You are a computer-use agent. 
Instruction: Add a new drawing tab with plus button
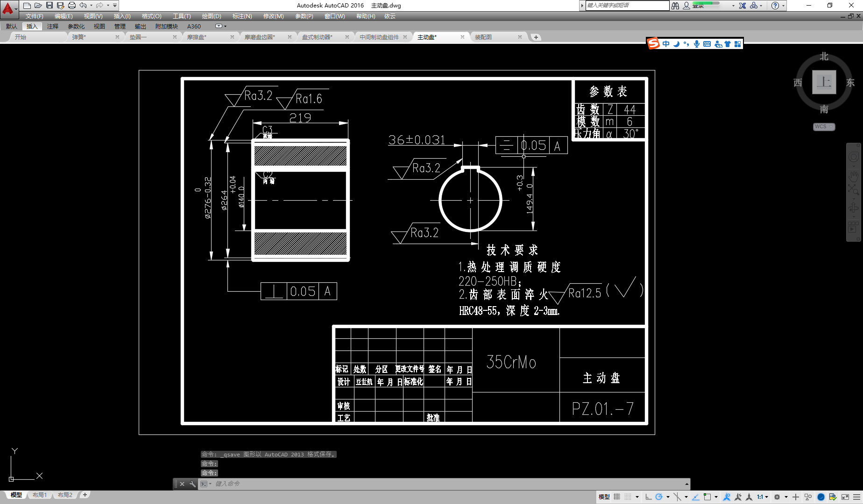[x=536, y=37]
